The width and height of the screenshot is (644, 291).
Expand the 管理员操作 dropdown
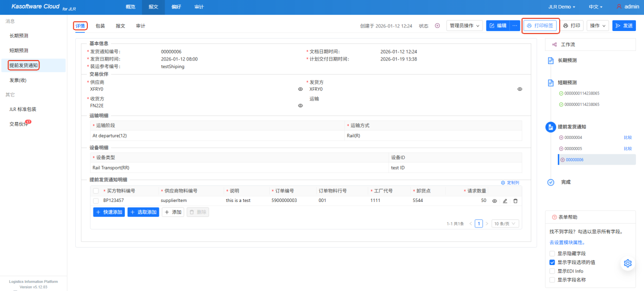pos(464,25)
